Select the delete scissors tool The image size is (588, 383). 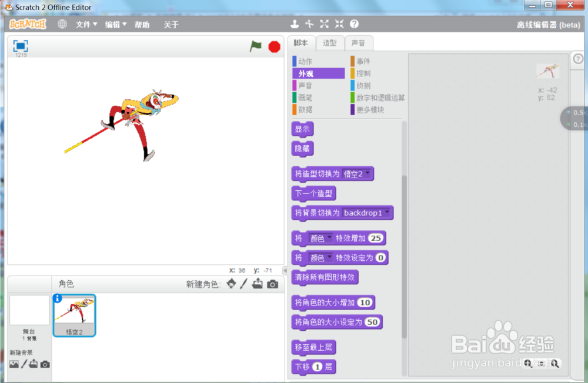click(x=309, y=24)
